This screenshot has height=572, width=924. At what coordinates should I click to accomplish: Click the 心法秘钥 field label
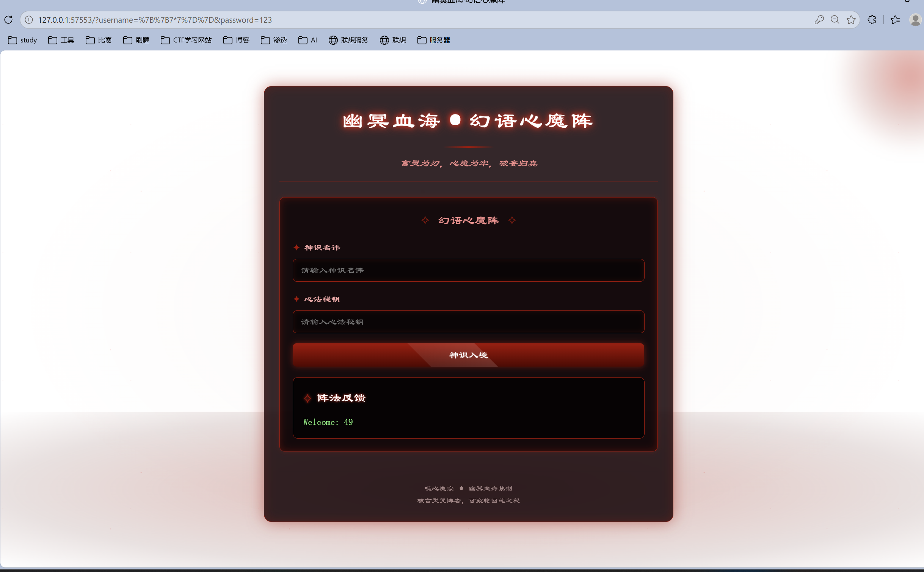(322, 299)
